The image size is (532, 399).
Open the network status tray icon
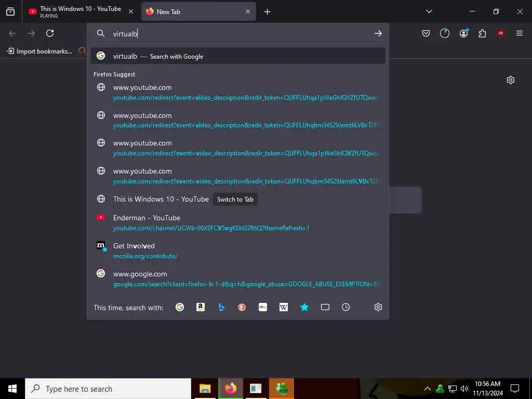pos(453,389)
